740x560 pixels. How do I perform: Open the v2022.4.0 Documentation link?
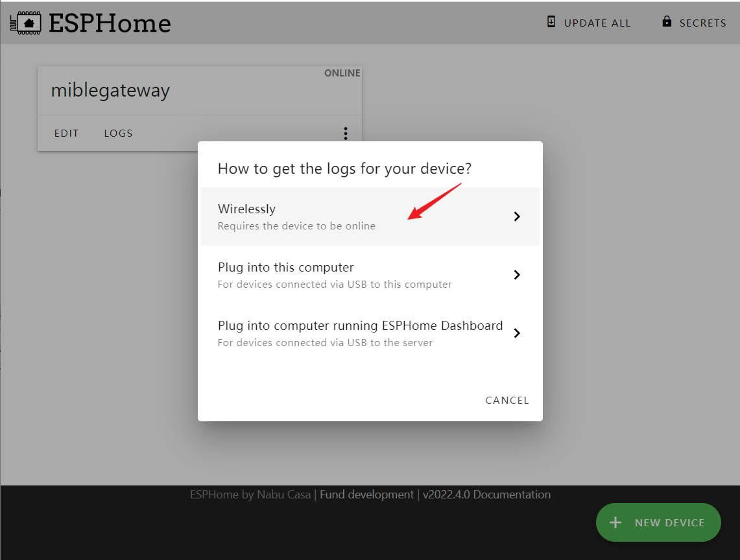pyautogui.click(x=486, y=495)
